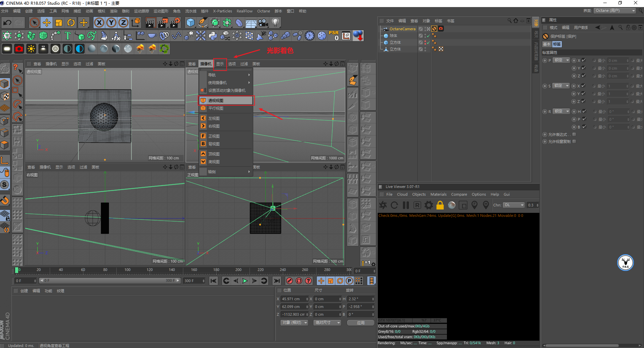644x348 pixels.
Task: Open the Live Viewer Materials menu
Action: pos(438,194)
